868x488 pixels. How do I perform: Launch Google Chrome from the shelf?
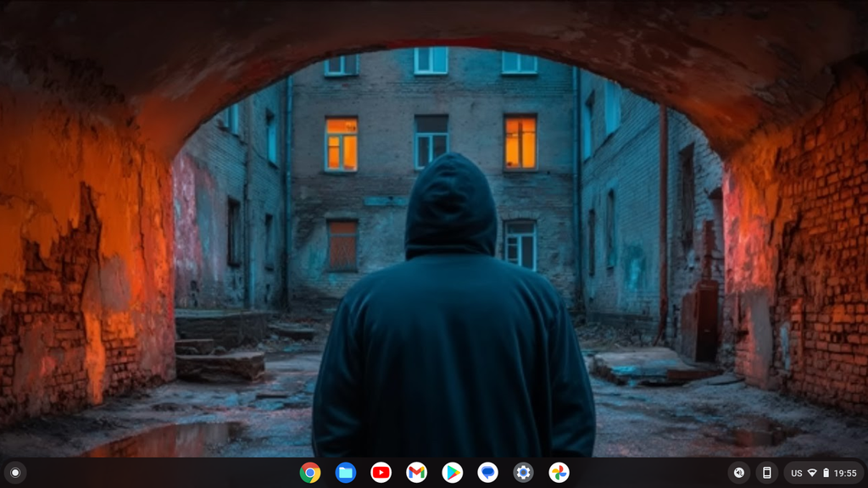click(310, 473)
